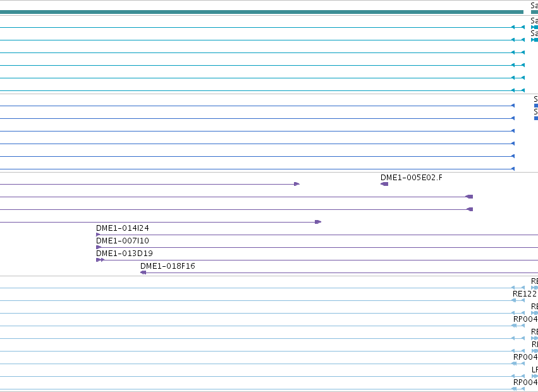Select the purple glyph under DME1-005E02.F label

[x=384, y=185]
